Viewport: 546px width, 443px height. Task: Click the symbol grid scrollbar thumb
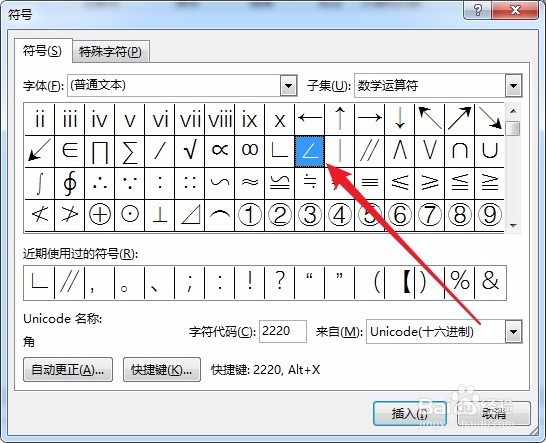513,128
